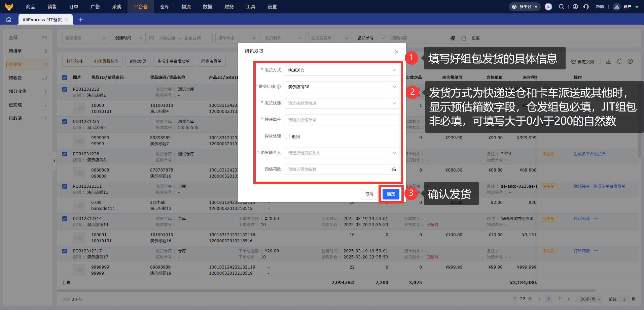
Task: Open the 创建时间 filter dropdown
Action: (129, 38)
